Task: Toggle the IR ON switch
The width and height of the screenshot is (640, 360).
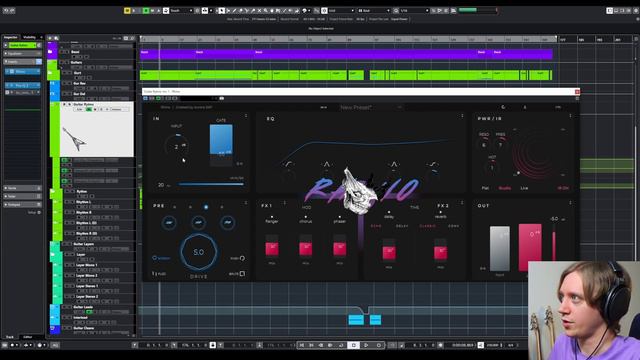Action: point(563,188)
